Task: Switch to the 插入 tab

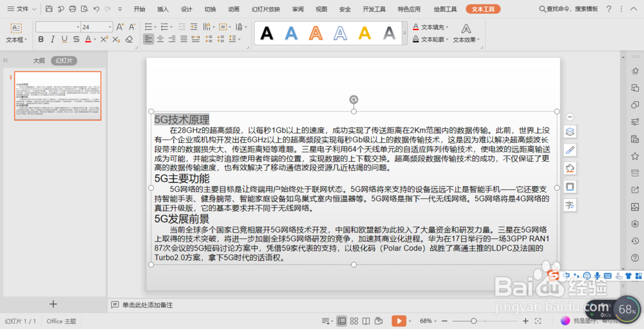Action: point(163,9)
